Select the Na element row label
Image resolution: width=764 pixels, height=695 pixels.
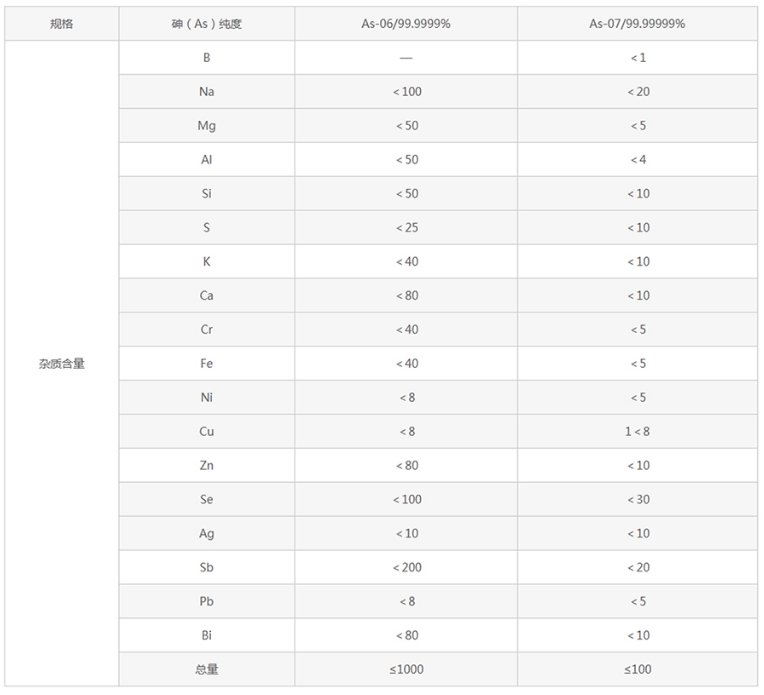(206, 91)
